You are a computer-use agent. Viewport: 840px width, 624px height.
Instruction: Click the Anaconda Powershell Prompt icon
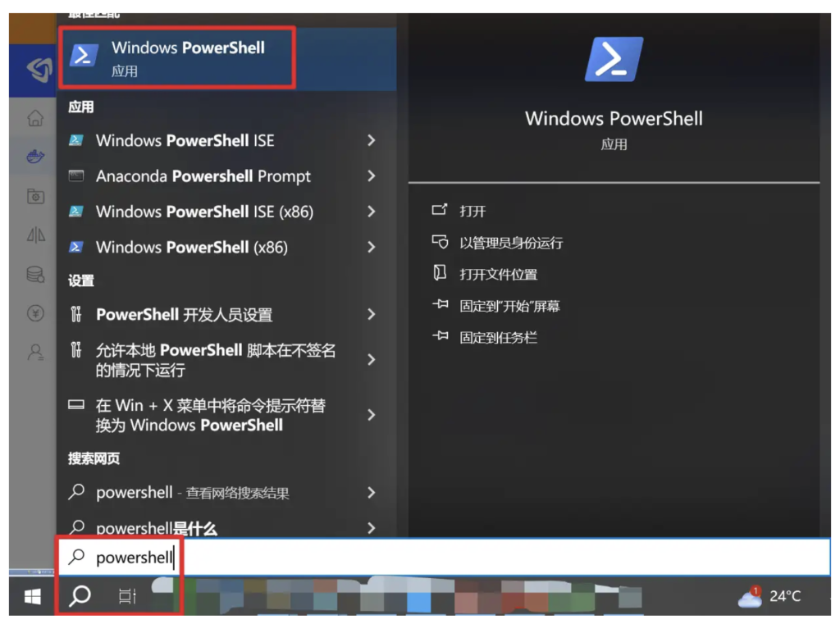click(x=76, y=175)
